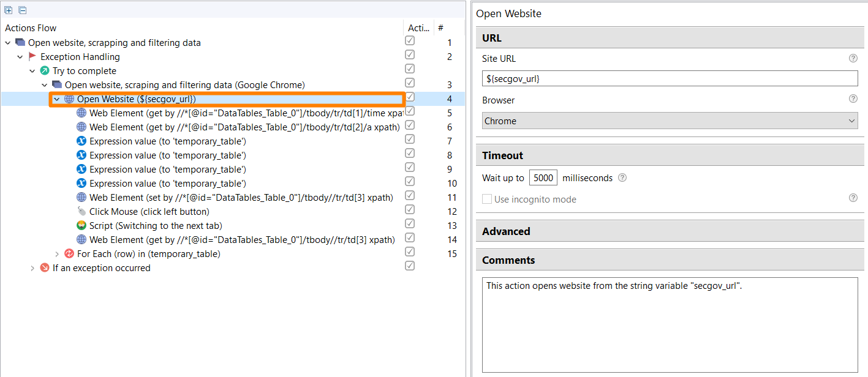Click the Timeout section header
This screenshot has width=868, height=377.
pyautogui.click(x=670, y=155)
